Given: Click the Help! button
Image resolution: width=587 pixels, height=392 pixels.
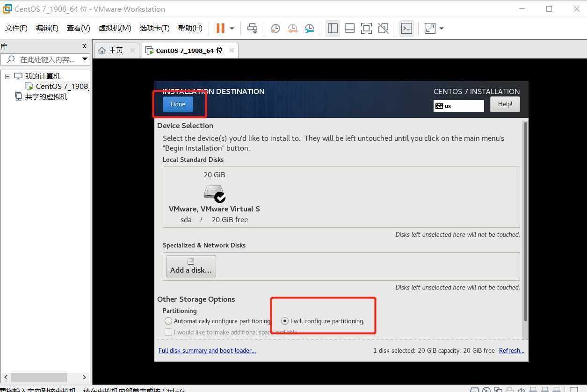Looking at the screenshot, I should [x=505, y=104].
